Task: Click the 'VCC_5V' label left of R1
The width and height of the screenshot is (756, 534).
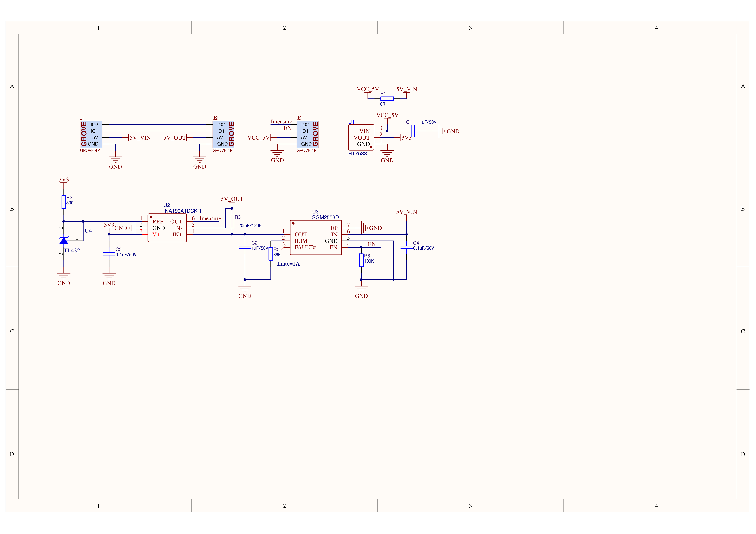Action: click(368, 89)
